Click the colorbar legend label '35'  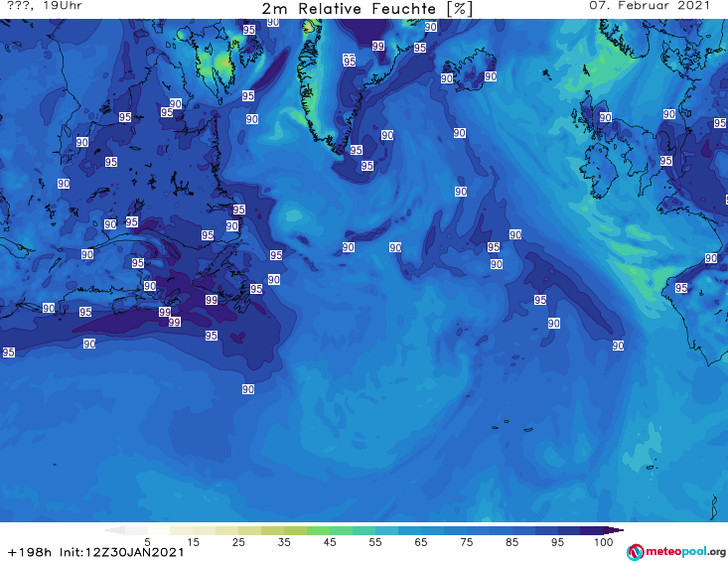[x=284, y=542]
